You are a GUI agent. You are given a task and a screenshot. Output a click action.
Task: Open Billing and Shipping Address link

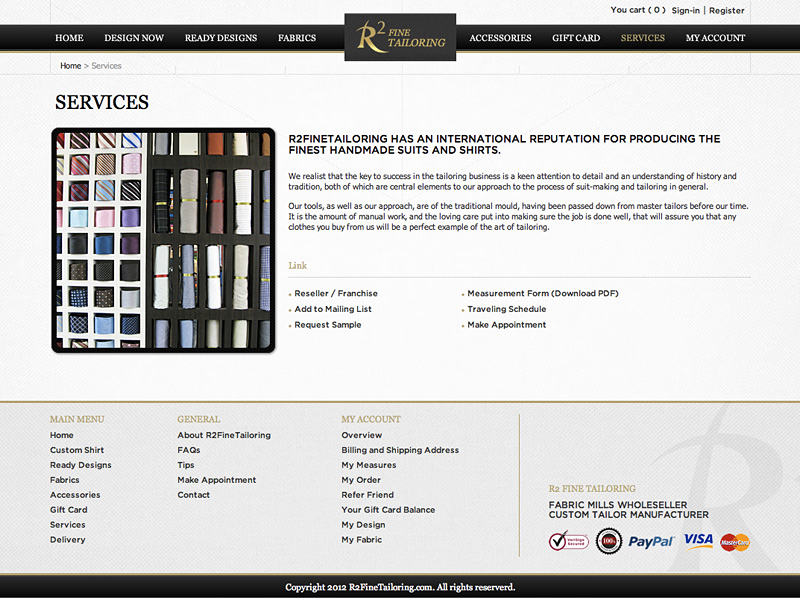pyautogui.click(x=400, y=450)
